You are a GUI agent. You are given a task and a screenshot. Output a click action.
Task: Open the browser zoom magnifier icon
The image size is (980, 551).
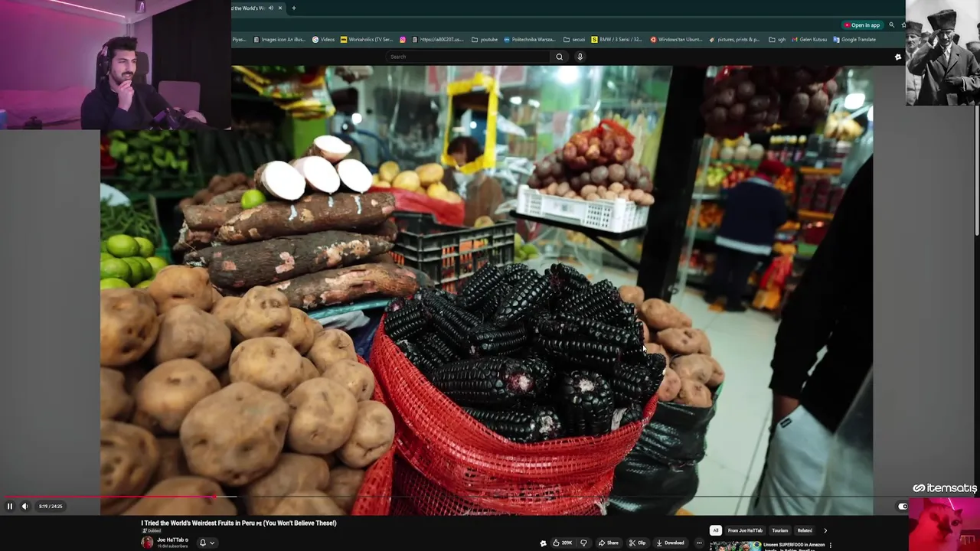click(891, 25)
